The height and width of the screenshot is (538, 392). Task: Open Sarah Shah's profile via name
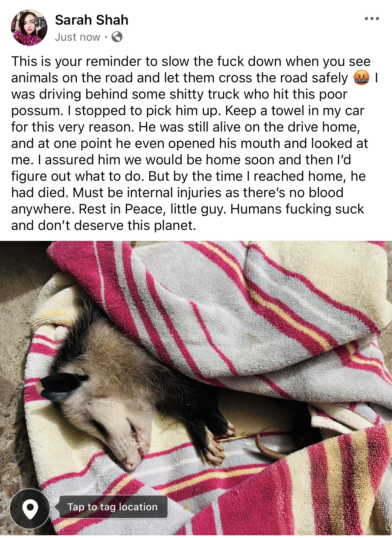[x=92, y=20]
